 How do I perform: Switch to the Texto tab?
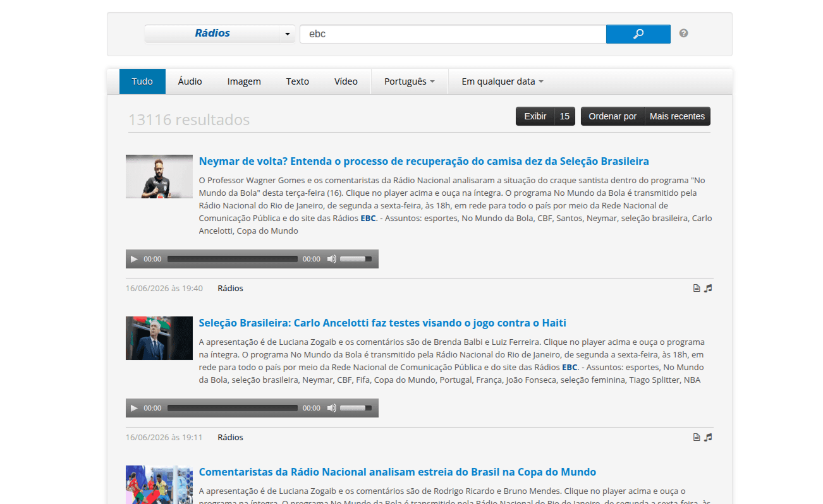297,81
